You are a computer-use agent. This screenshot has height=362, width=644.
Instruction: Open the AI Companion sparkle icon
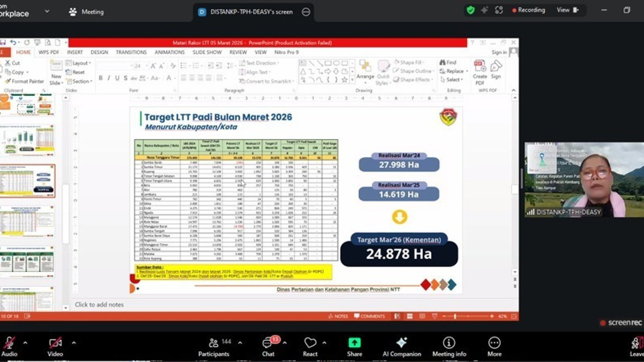pos(401,343)
